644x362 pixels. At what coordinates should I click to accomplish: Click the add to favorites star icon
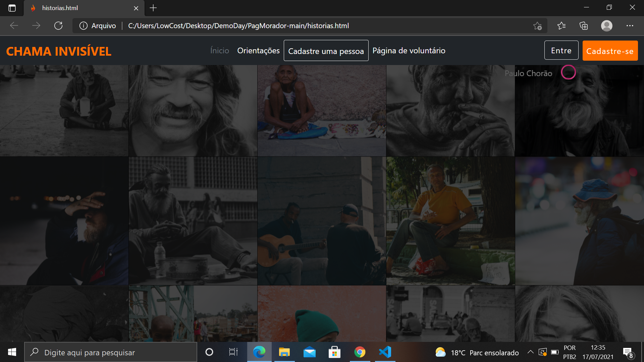pyautogui.click(x=537, y=26)
